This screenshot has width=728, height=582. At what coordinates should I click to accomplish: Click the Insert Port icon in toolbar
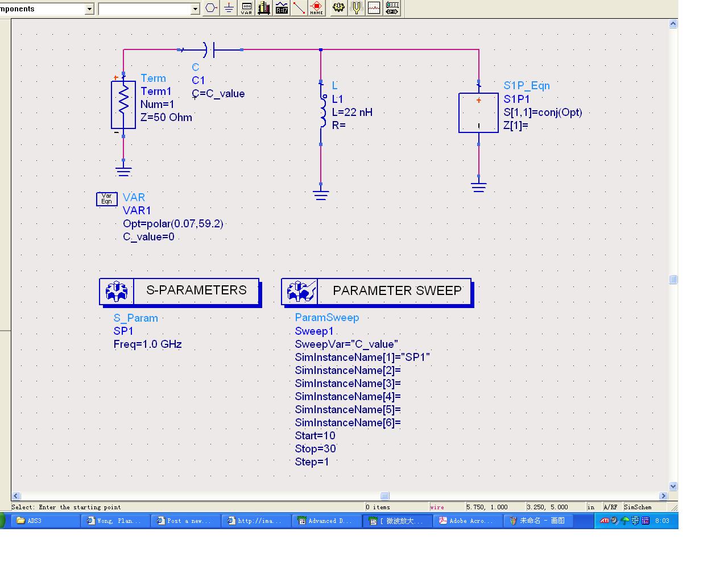click(x=211, y=8)
